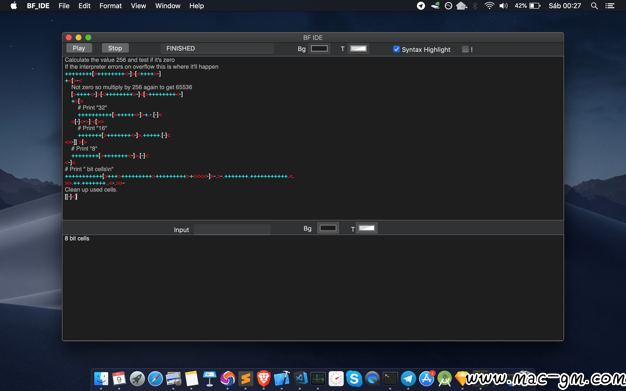This screenshot has height=391, width=626.
Task: Open Notification Center list icon
Action: pyautogui.click(x=610, y=6)
